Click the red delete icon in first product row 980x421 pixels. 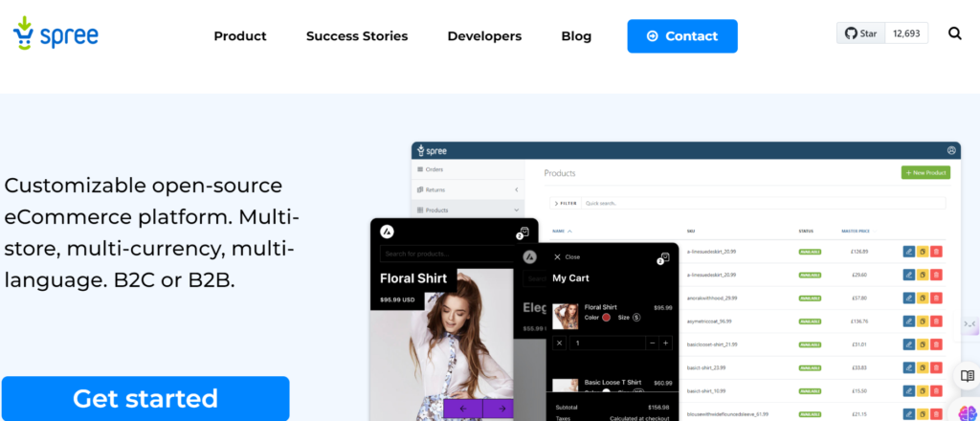[x=936, y=252]
